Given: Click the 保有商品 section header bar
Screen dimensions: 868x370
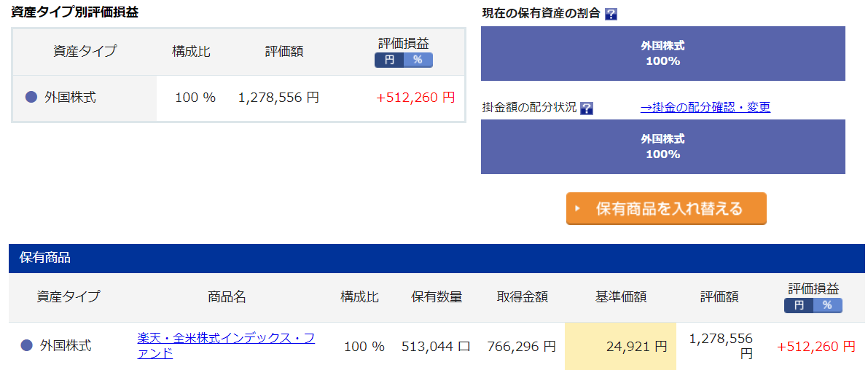Looking at the screenshot, I should point(437,258).
